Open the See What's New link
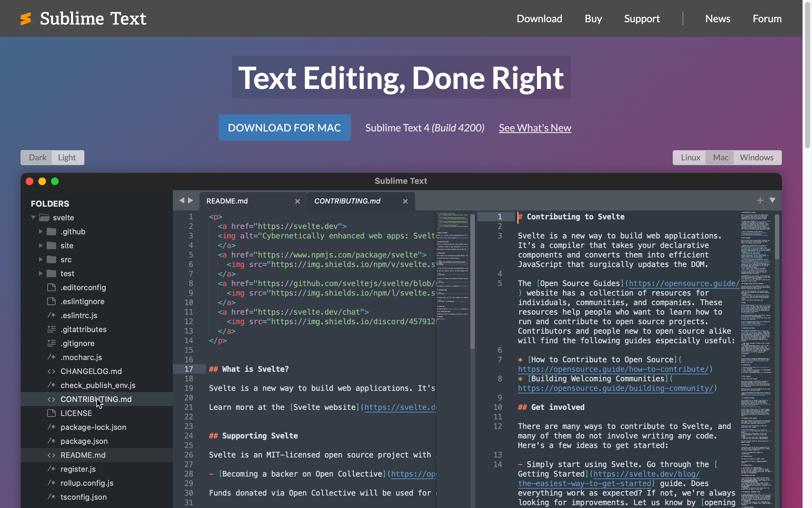 pos(535,128)
